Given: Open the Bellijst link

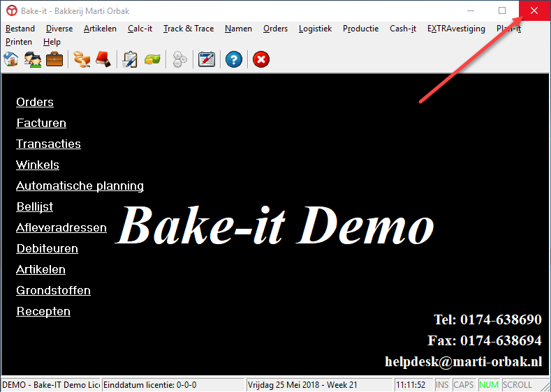Looking at the screenshot, I should (x=35, y=206).
